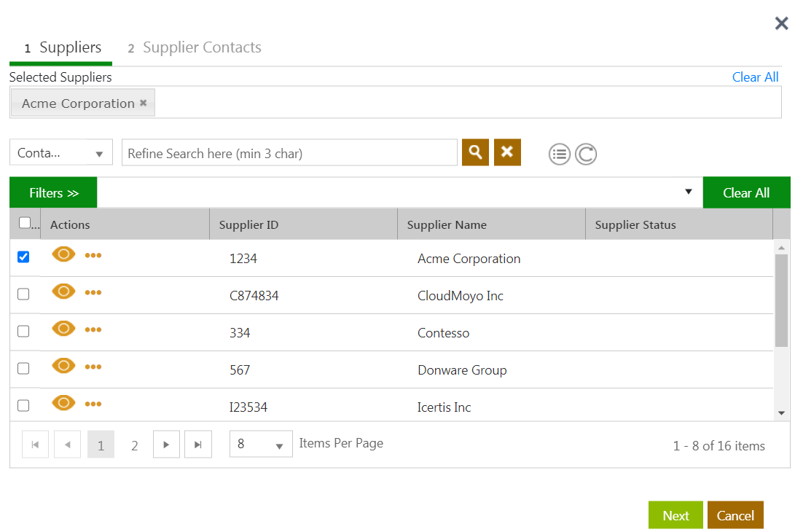Open the list view options icon

(x=559, y=154)
